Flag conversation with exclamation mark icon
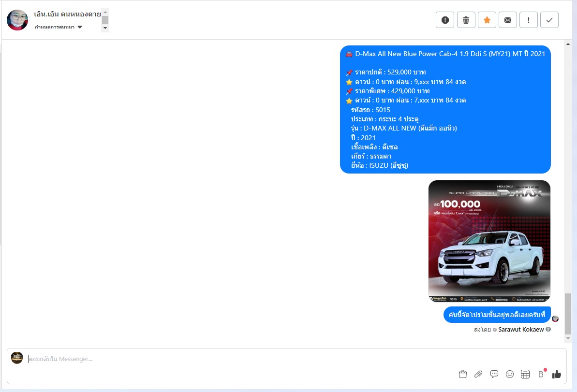 click(x=529, y=20)
